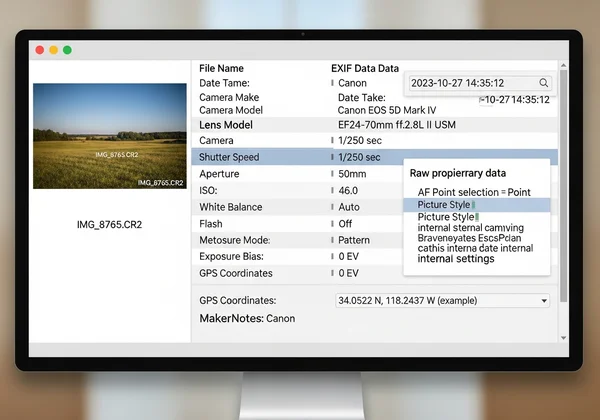Click the MakerNotes: Canon label
This screenshot has height=420, width=600.
[x=247, y=318]
